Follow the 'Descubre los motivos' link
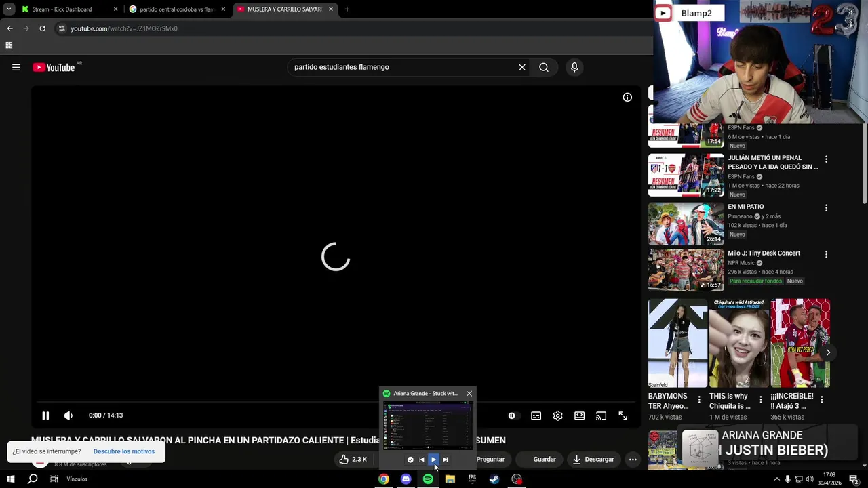The image size is (868, 488). click(124, 451)
